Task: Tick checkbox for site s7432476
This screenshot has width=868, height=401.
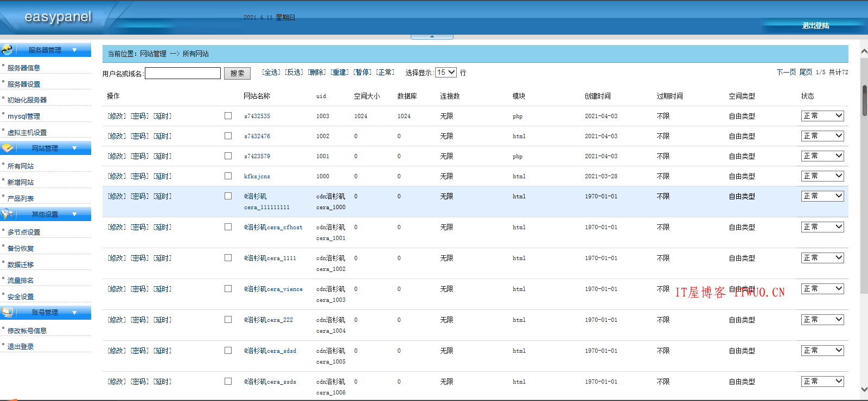Action: coord(228,135)
